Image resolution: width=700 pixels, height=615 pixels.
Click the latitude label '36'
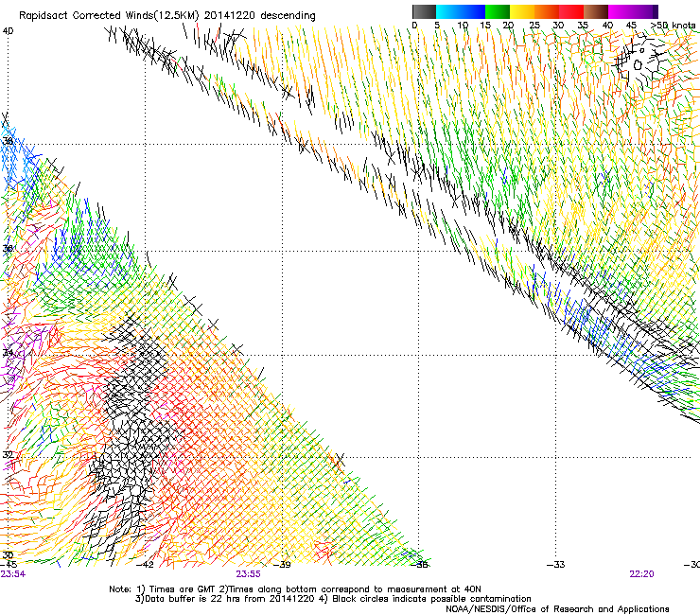point(8,248)
